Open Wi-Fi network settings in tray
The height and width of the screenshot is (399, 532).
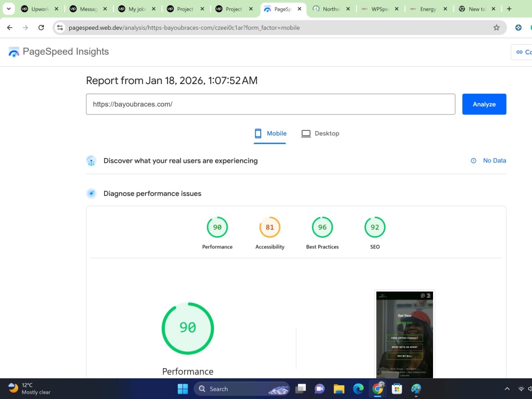(x=521, y=389)
